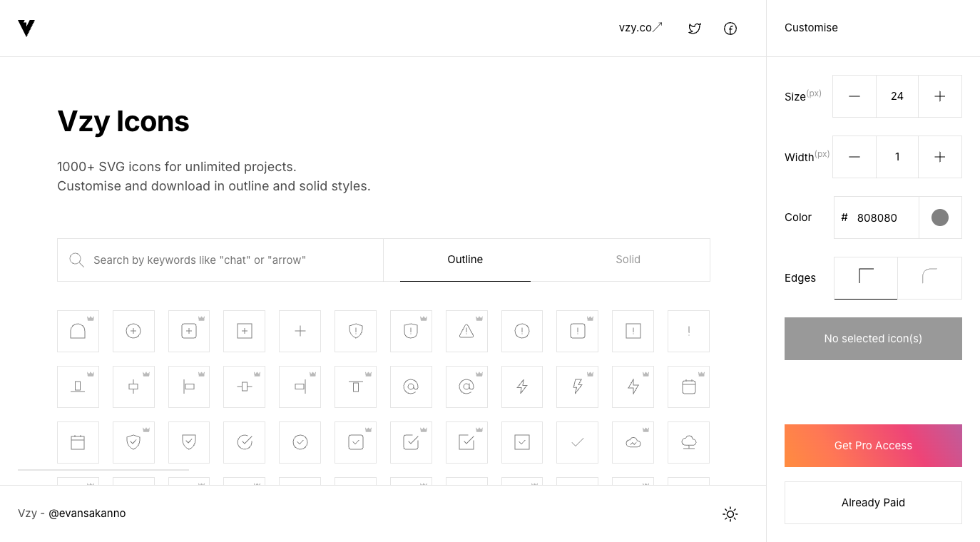
Task: Toggle light/dark theme with sun icon
Action: pyautogui.click(x=730, y=514)
